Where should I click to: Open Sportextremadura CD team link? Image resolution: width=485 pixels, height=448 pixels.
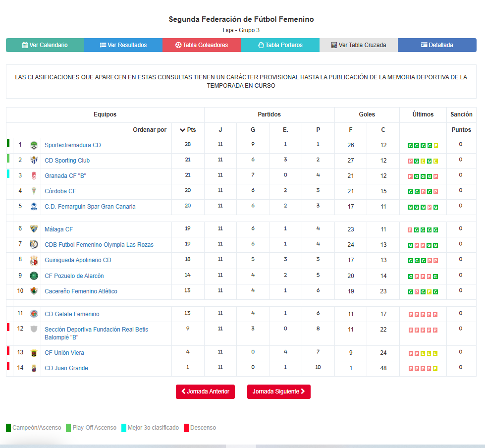pyautogui.click(x=73, y=145)
